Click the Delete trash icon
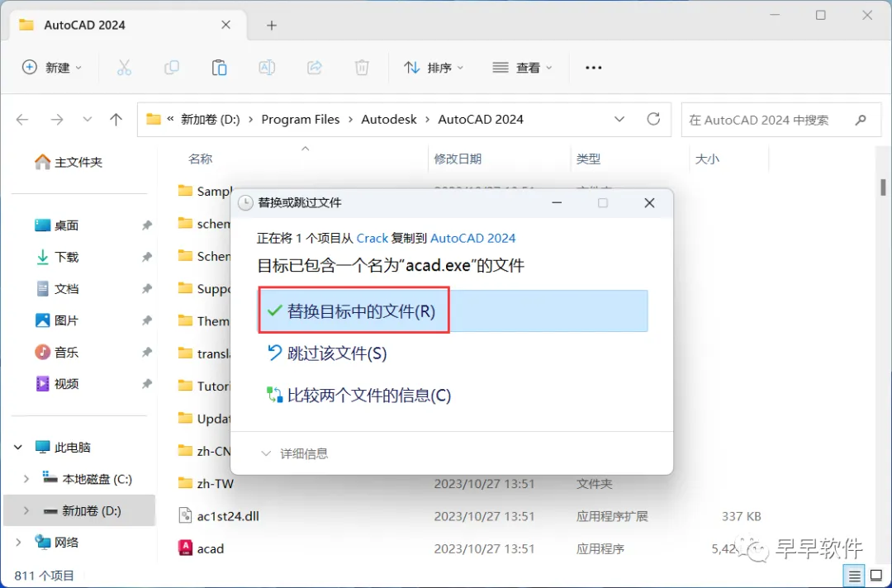Screen dimensions: 892x588 362,68
